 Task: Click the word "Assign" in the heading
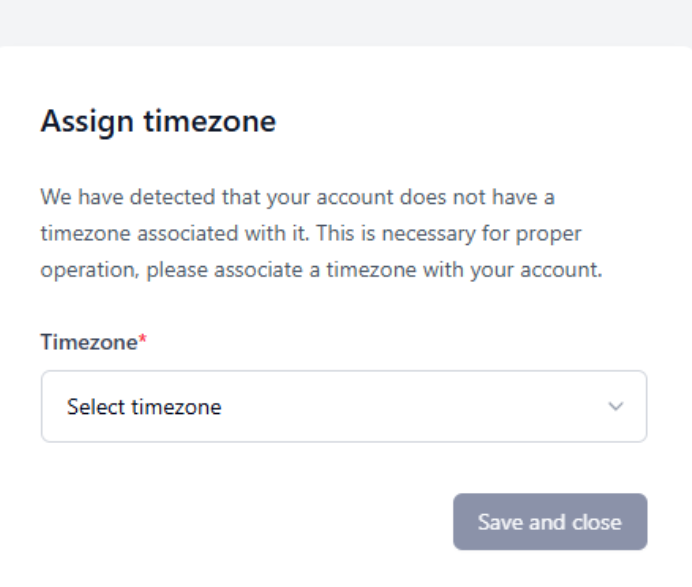point(88,122)
